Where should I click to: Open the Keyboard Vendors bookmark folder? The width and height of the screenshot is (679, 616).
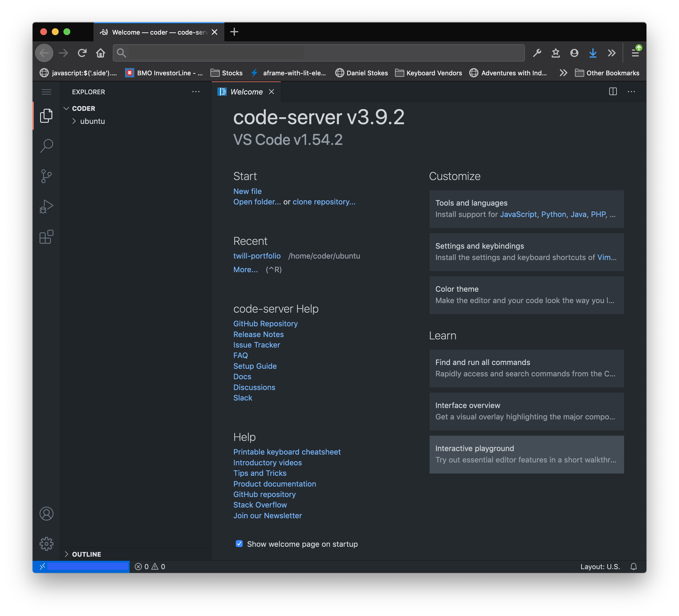428,73
